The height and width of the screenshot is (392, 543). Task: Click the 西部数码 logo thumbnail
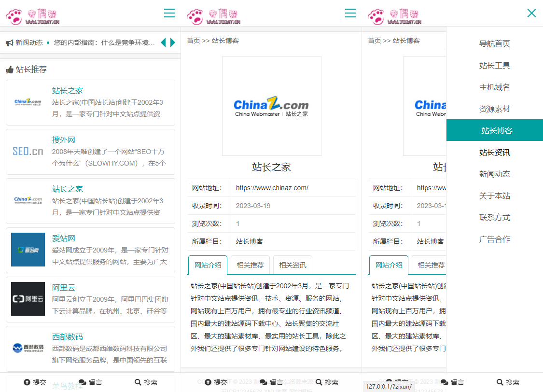pyautogui.click(x=28, y=348)
